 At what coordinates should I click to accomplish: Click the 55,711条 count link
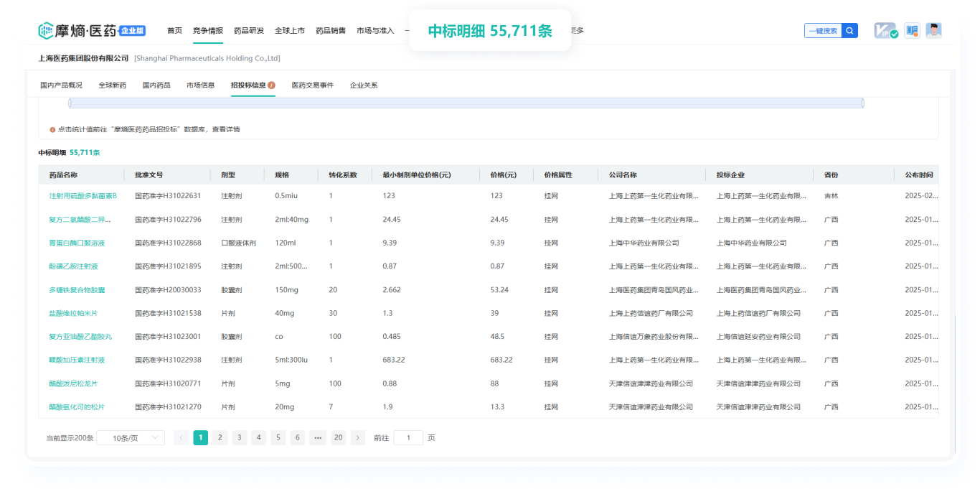pos(85,152)
